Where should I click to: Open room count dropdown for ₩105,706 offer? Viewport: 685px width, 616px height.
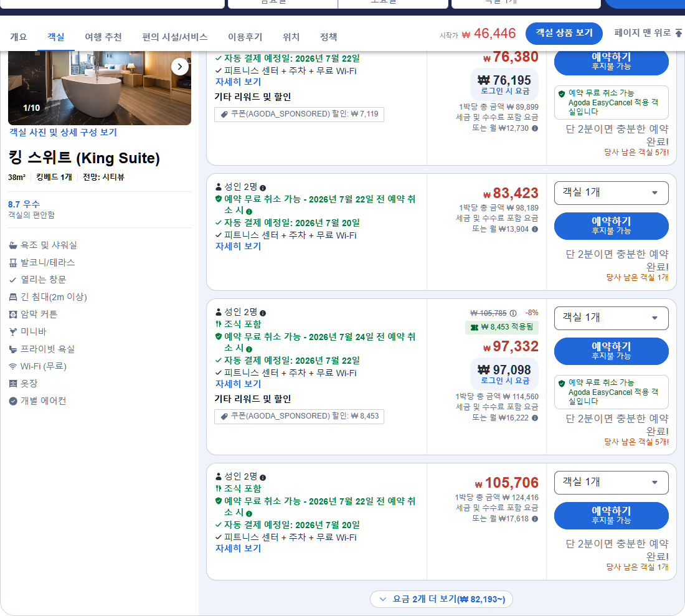click(x=611, y=482)
